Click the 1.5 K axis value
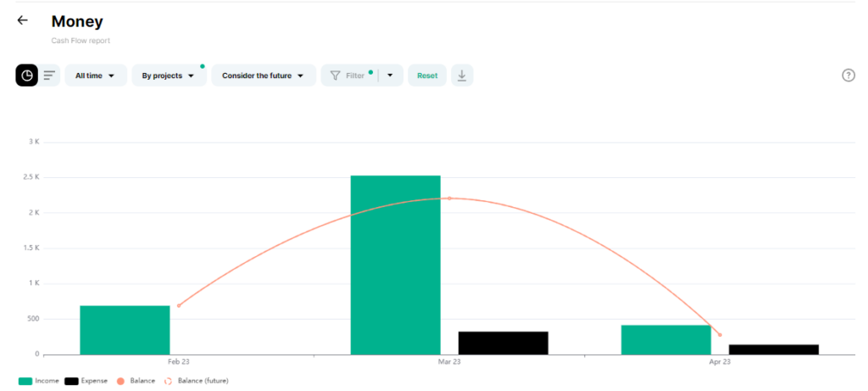This screenshot has width=868, height=391. [x=31, y=249]
